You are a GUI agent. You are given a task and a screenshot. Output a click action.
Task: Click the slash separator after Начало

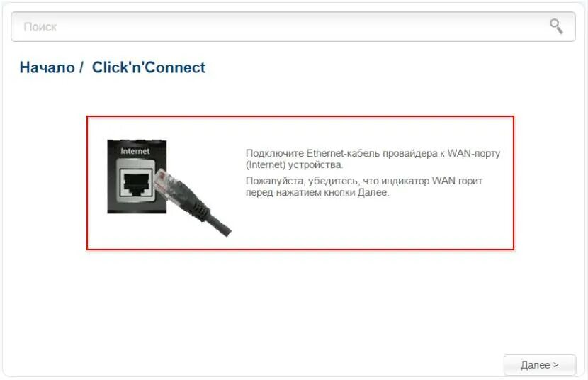[81, 68]
